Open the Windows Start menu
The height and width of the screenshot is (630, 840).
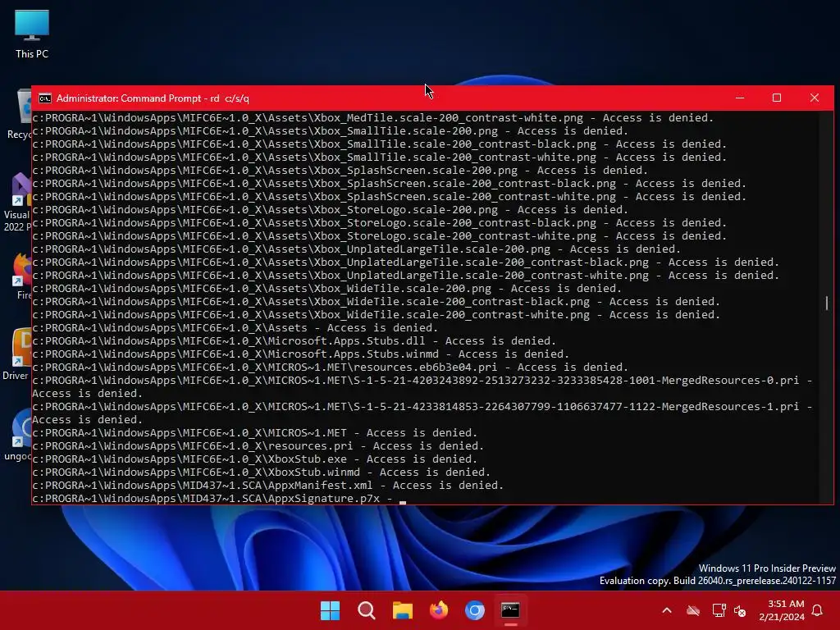[x=330, y=610]
